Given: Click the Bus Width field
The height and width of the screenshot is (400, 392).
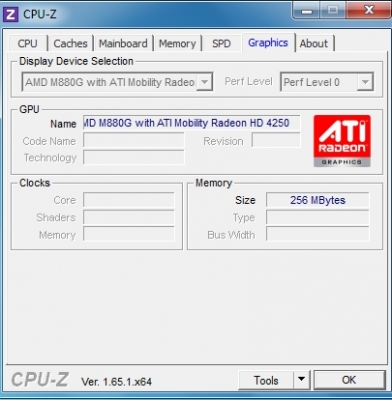Looking at the screenshot, I should pyautogui.click(x=317, y=234).
